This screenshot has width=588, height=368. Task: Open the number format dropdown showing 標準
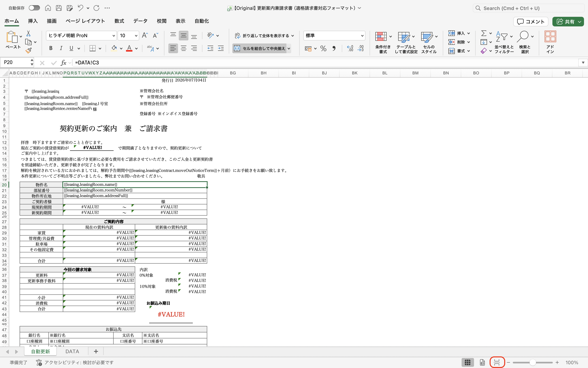click(x=362, y=36)
